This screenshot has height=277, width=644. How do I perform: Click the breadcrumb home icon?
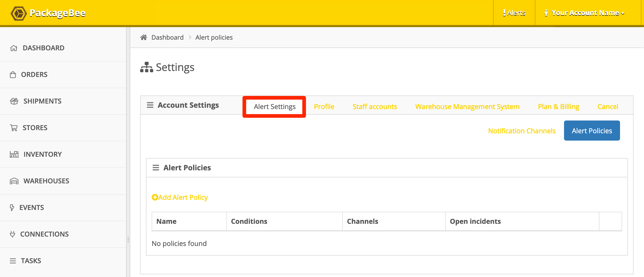pos(144,37)
